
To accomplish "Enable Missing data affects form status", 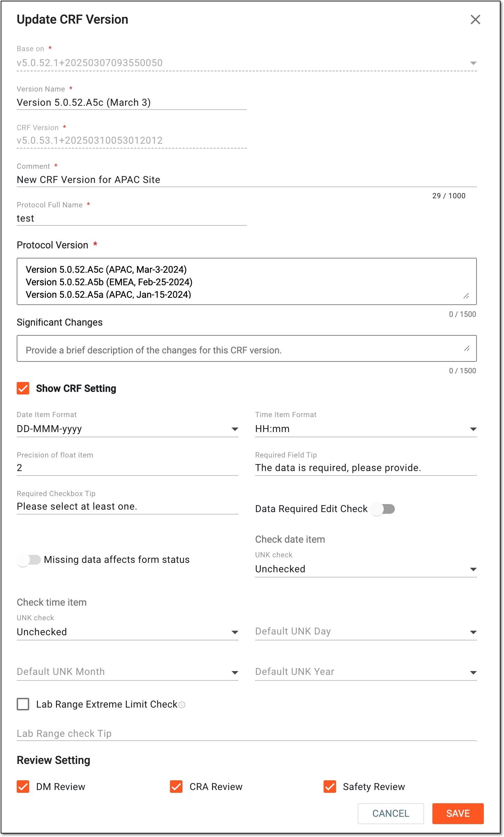I will click(29, 560).
